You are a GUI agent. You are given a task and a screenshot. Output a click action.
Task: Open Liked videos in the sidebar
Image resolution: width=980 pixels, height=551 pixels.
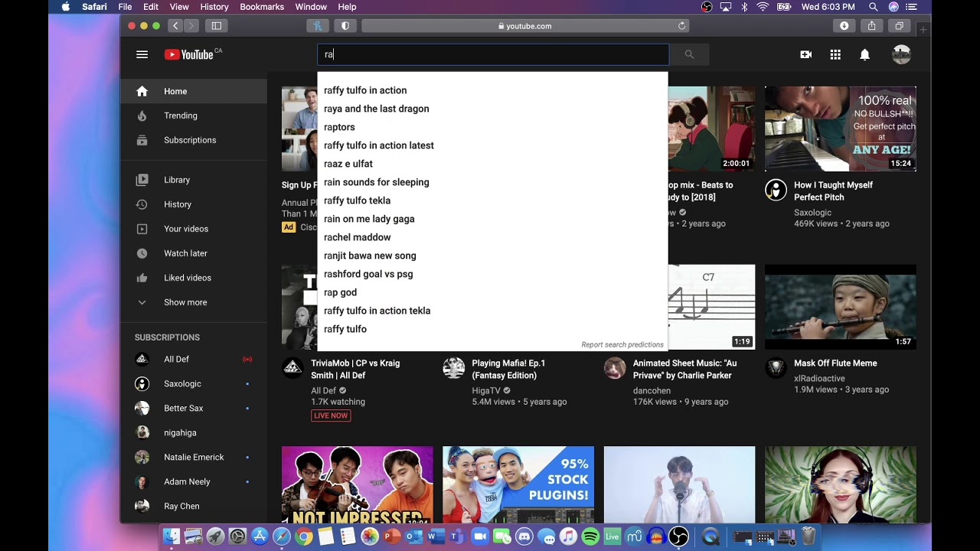194,278
